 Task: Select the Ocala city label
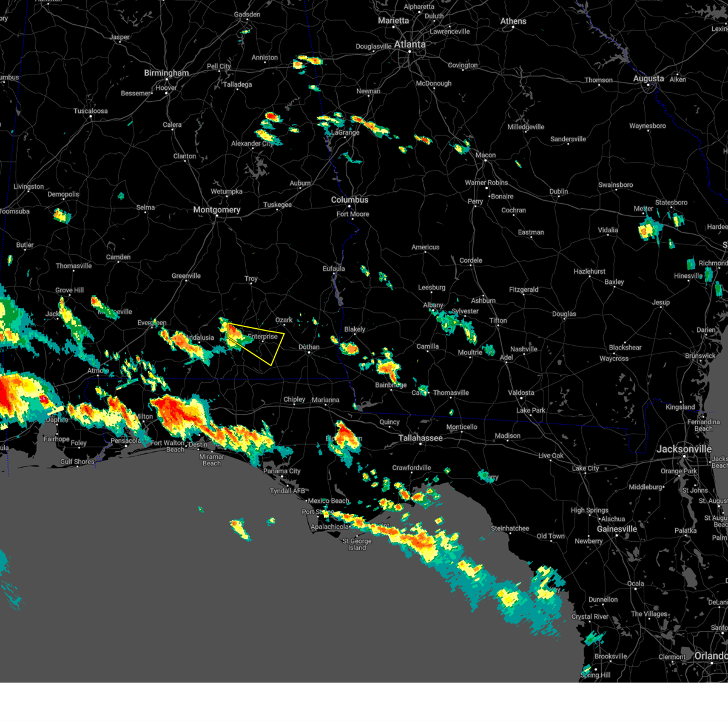636,584
